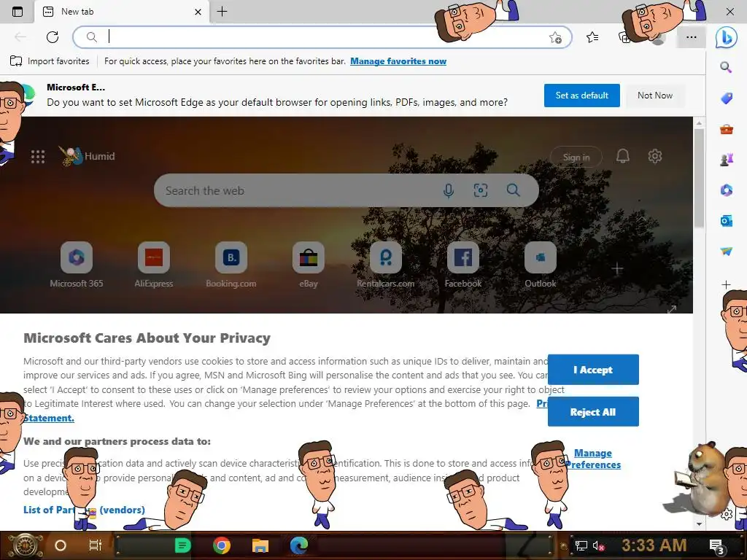747x560 pixels.
Task: Open a new tab with the plus
Action: pyautogui.click(x=222, y=12)
